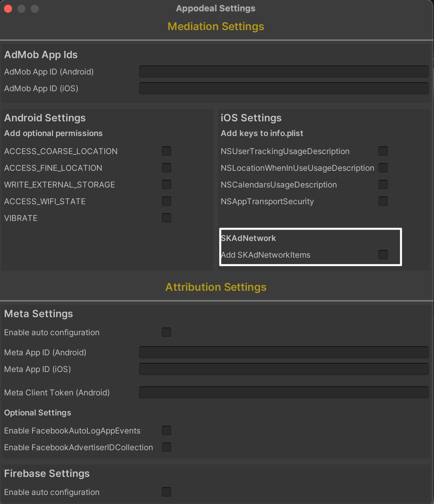Select the Meta App ID (iOS) field
Image resolution: width=434 pixels, height=504 pixels.
(x=284, y=369)
